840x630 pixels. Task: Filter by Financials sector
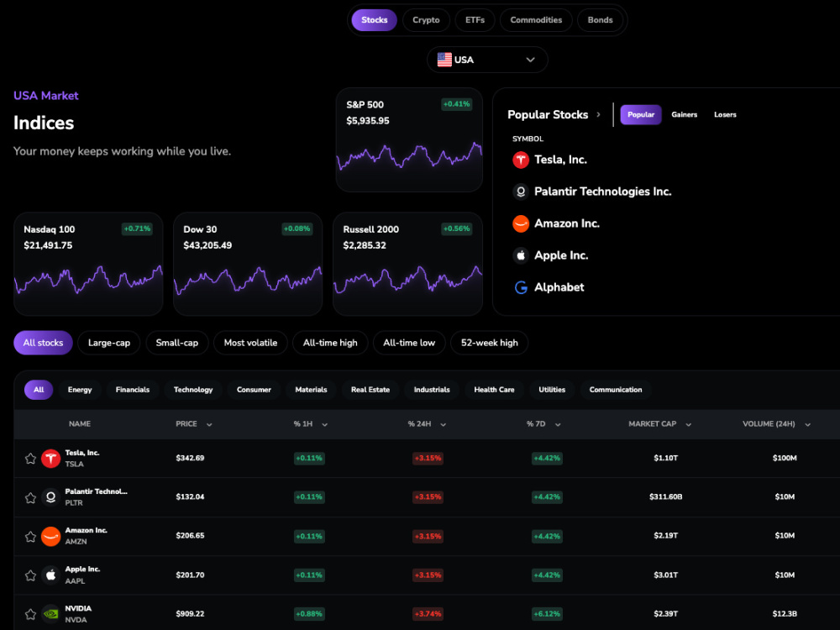tap(133, 390)
